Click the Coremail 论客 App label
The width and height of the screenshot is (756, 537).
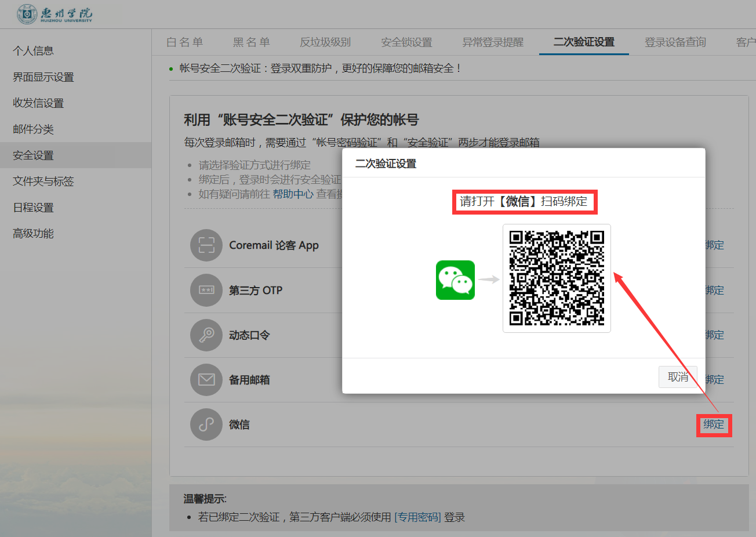click(274, 245)
